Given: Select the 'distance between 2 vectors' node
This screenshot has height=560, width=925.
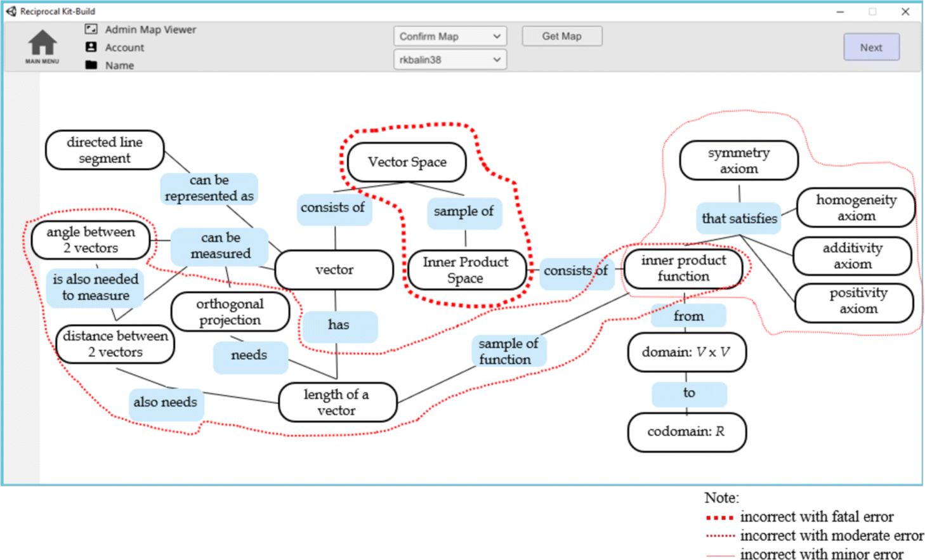Looking at the screenshot, I should [115, 344].
